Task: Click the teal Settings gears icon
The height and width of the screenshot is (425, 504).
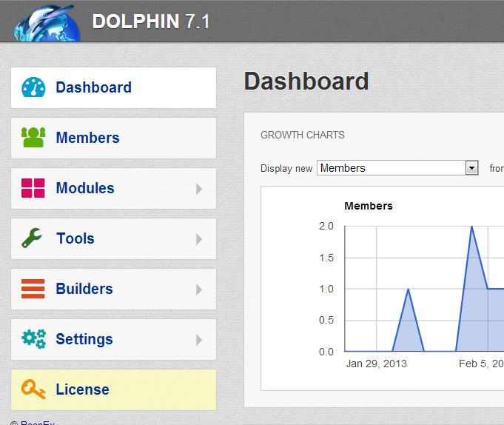Action: pos(33,339)
